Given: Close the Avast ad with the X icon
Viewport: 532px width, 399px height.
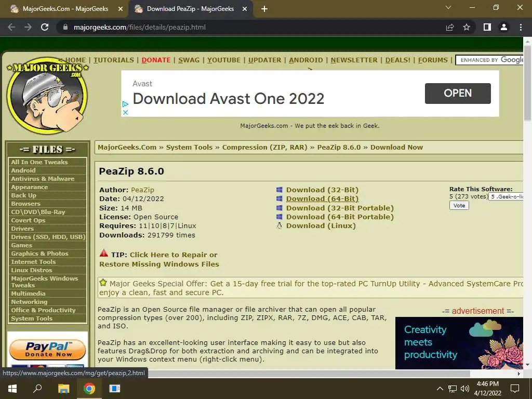Looking at the screenshot, I should click(x=125, y=112).
